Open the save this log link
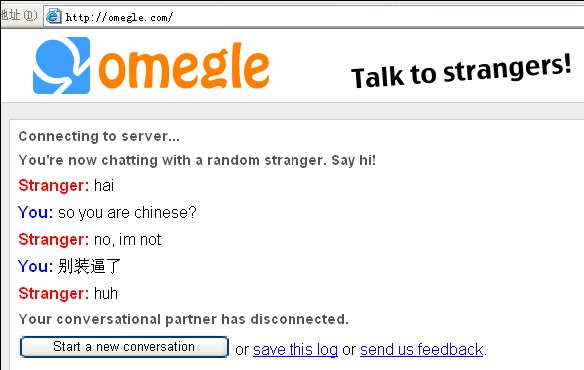 click(x=295, y=350)
